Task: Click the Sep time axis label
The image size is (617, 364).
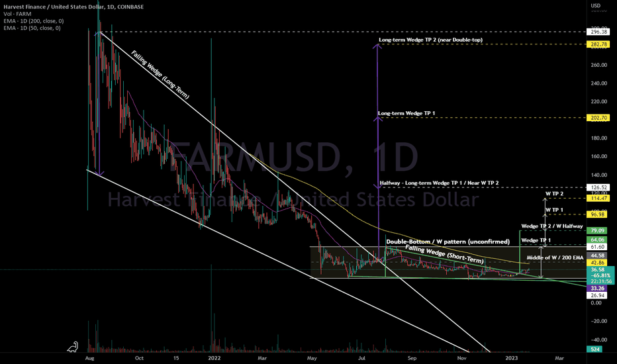Action: pos(412,358)
